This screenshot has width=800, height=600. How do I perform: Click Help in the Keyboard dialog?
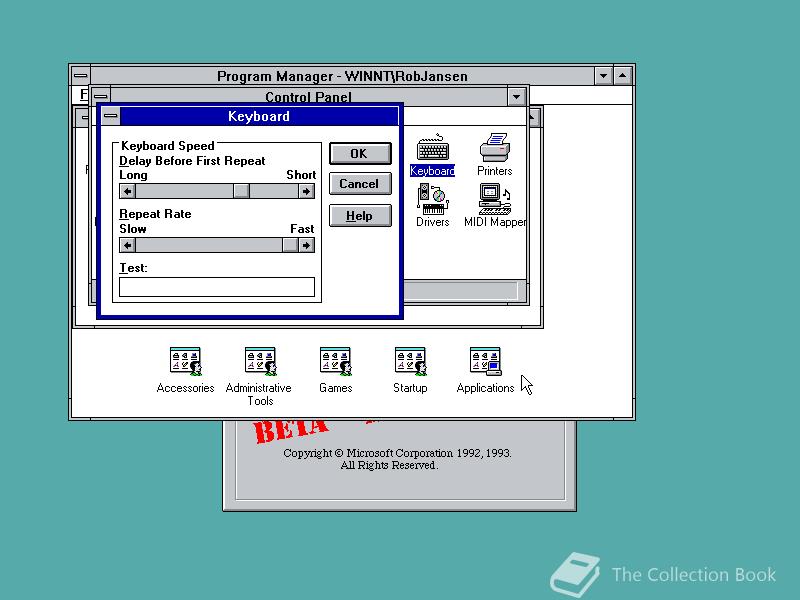pyautogui.click(x=360, y=216)
